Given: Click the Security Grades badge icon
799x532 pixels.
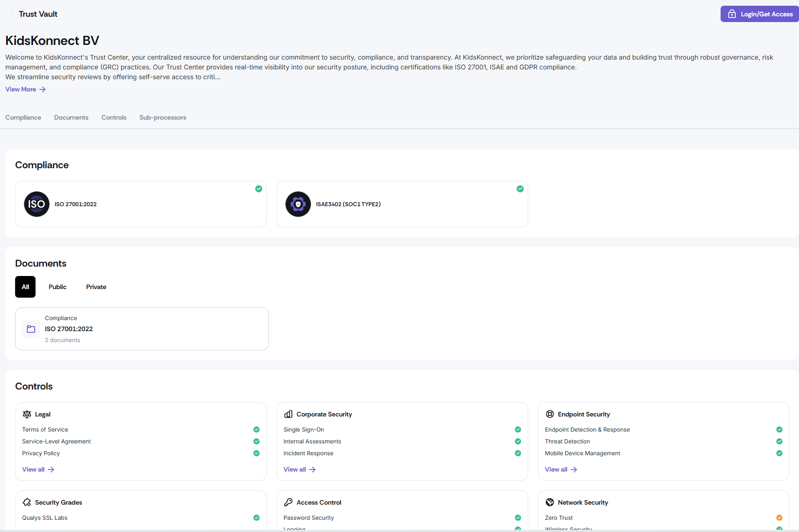Looking at the screenshot, I should coord(27,503).
